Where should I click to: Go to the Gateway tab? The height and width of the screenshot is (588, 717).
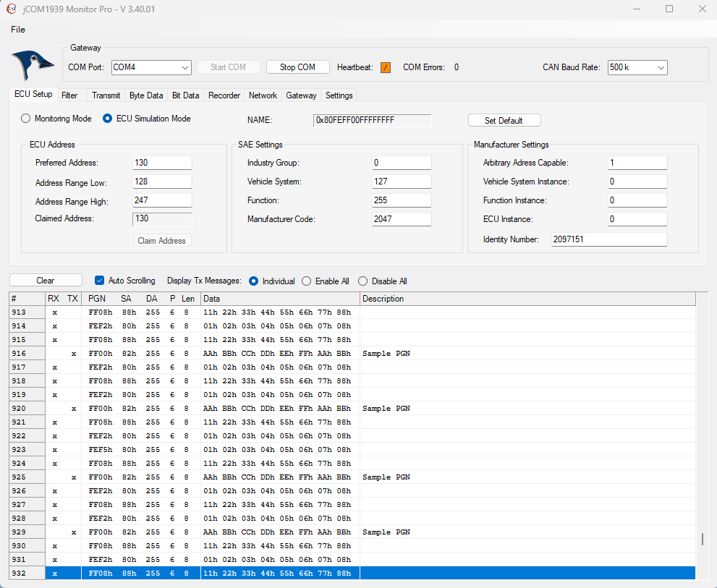[301, 95]
